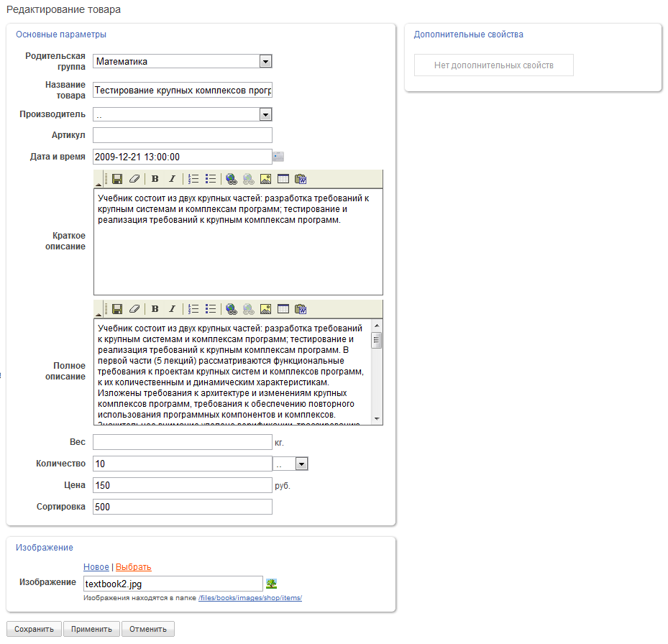Click Отменить button

tap(148, 629)
